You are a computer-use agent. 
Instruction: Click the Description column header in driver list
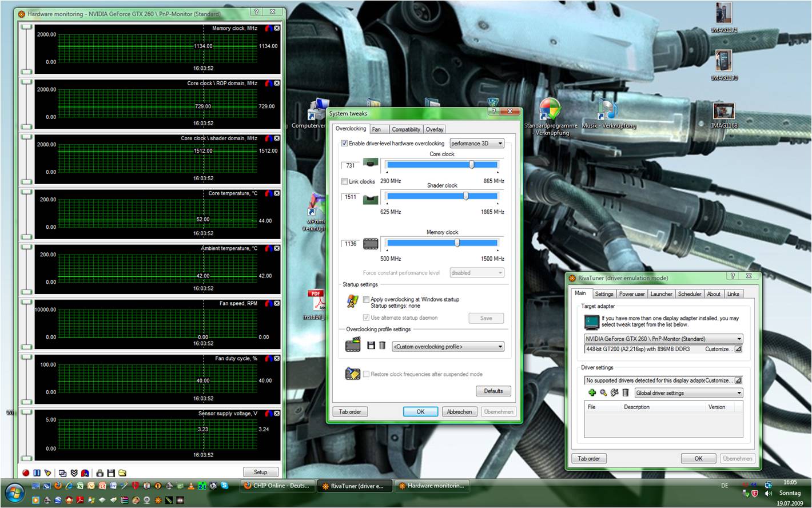click(x=663, y=407)
